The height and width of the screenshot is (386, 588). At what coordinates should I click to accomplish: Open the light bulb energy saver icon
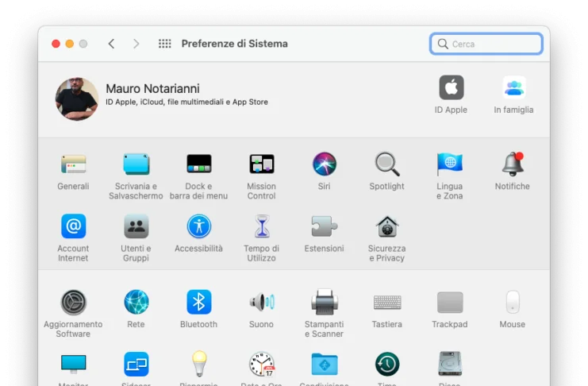tap(199, 364)
